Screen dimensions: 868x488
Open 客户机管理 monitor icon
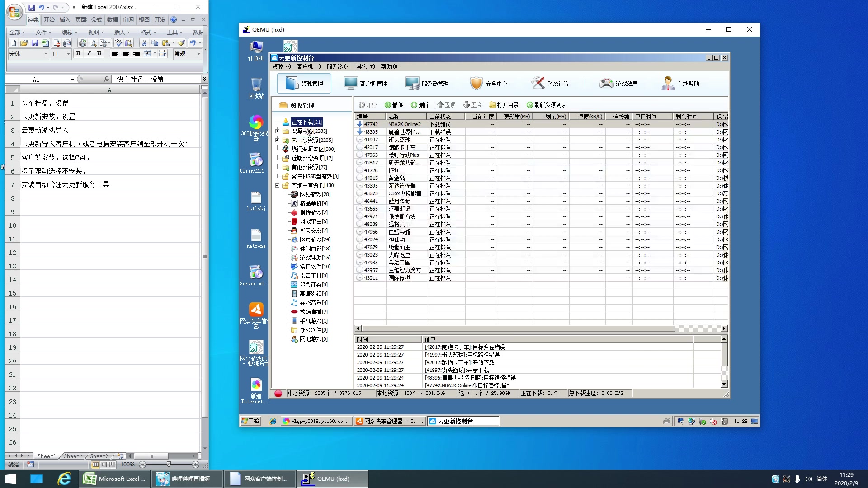(350, 84)
